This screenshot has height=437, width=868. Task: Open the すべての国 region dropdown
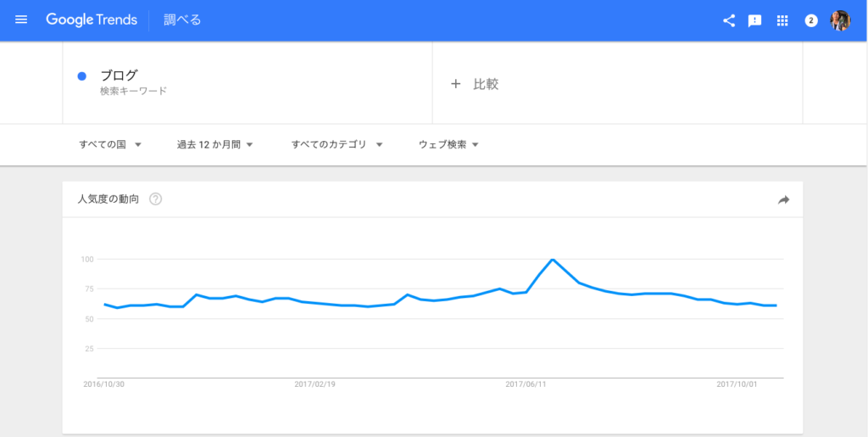110,144
